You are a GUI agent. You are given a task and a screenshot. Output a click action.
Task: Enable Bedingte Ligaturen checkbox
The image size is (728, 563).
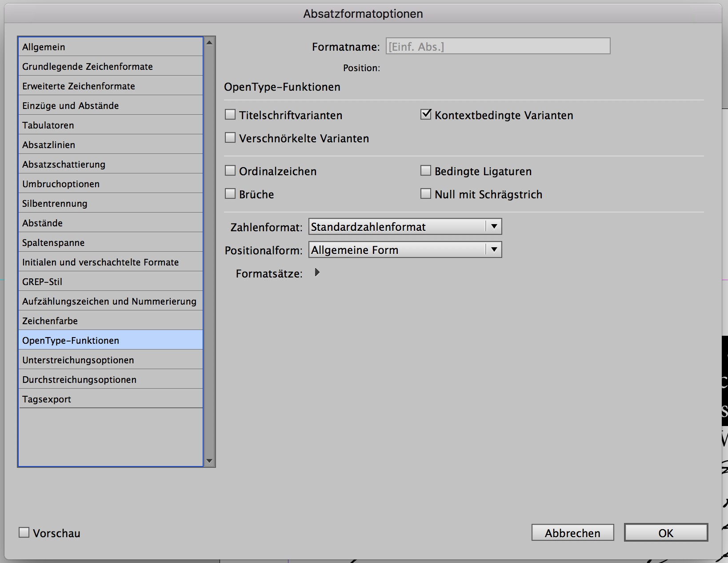(x=426, y=171)
